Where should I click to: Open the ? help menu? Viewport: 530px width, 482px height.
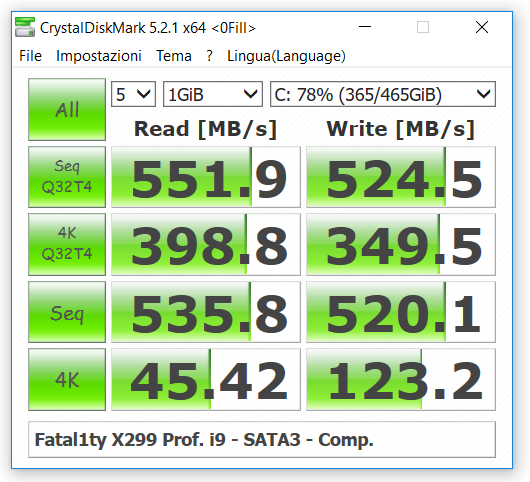[210, 56]
